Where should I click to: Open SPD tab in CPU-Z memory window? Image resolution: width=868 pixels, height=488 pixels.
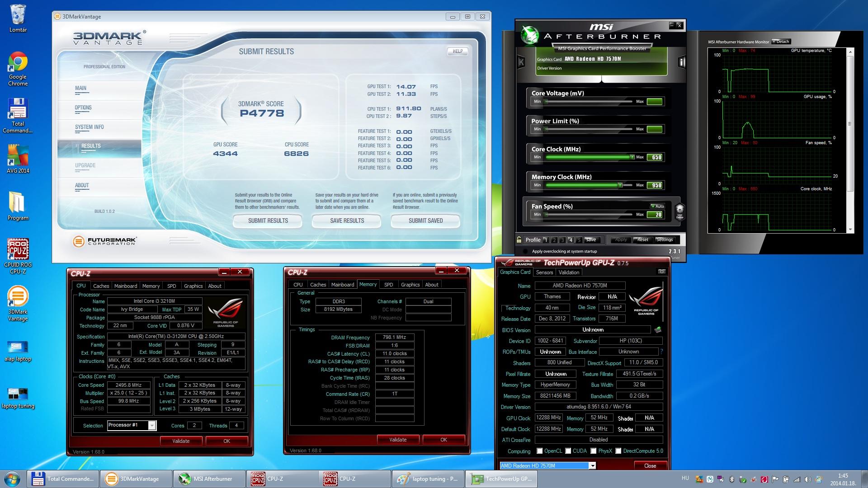tap(388, 285)
